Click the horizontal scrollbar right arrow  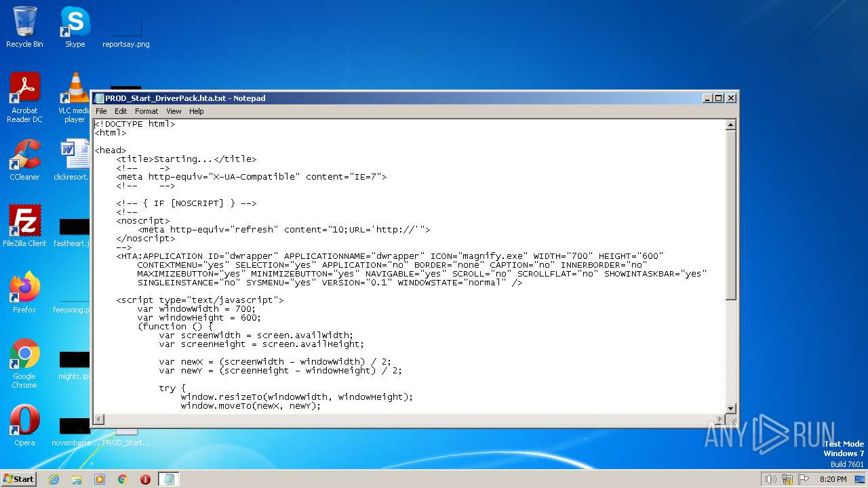(719, 419)
